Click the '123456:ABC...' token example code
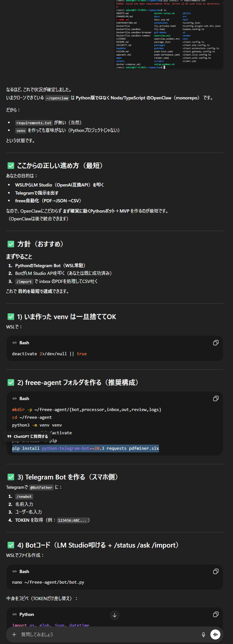This screenshot has height=644, width=233. [72, 520]
